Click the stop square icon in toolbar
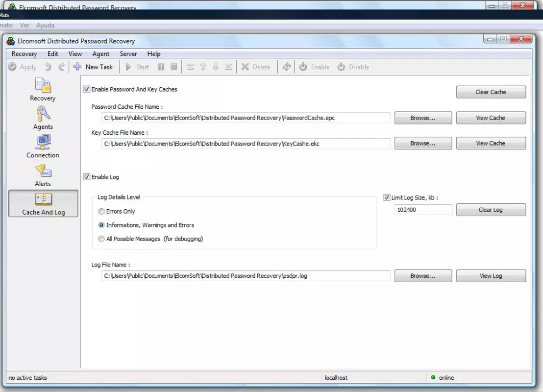Screen dimensions: 543x392 click(174, 67)
